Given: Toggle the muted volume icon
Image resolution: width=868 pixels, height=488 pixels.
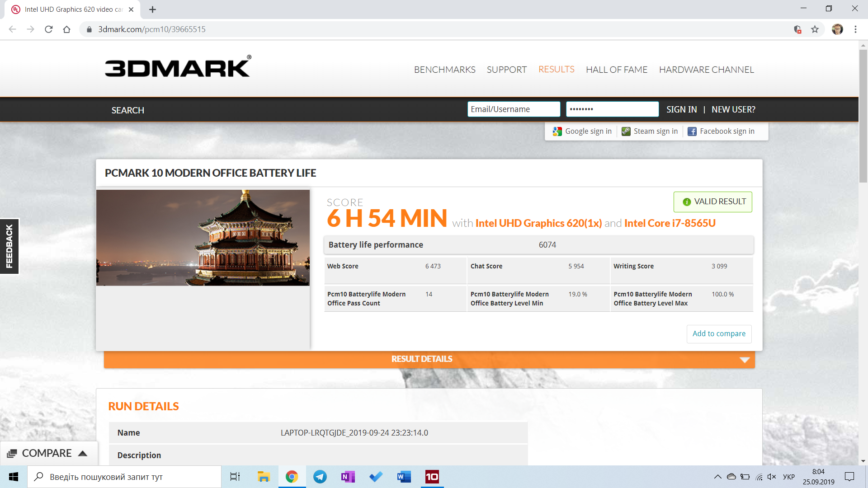Looking at the screenshot, I should 772,477.
